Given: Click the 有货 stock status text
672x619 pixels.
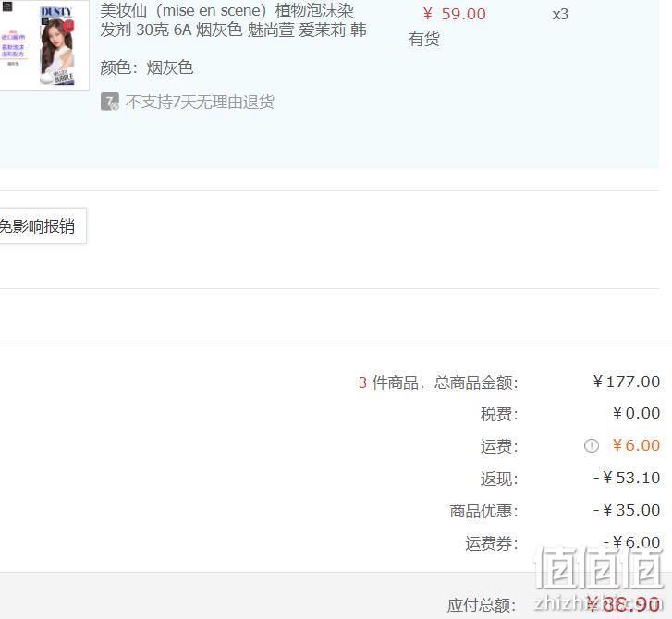Looking at the screenshot, I should 424,40.
